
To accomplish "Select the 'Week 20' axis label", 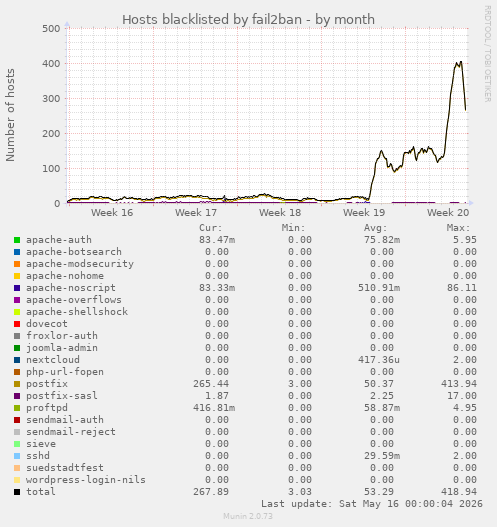I will (x=448, y=212).
